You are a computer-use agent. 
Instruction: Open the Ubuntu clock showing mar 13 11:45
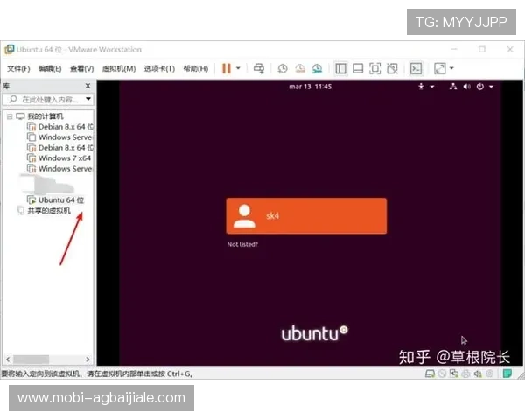click(x=310, y=87)
